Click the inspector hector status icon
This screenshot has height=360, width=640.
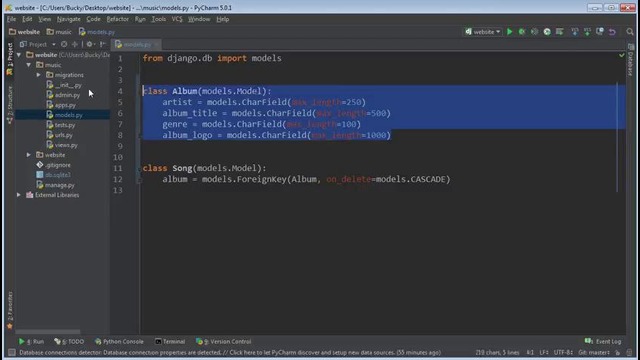click(630, 352)
